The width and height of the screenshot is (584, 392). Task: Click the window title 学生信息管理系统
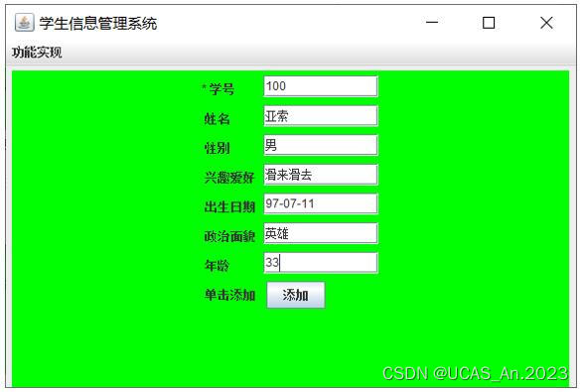pos(98,24)
